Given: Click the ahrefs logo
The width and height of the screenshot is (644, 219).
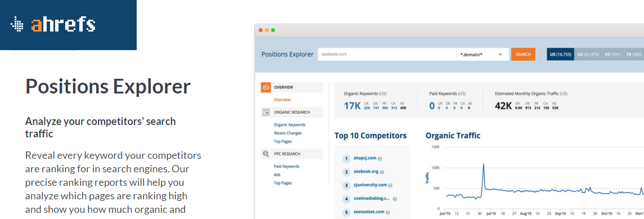Looking at the screenshot, I should tap(53, 25).
